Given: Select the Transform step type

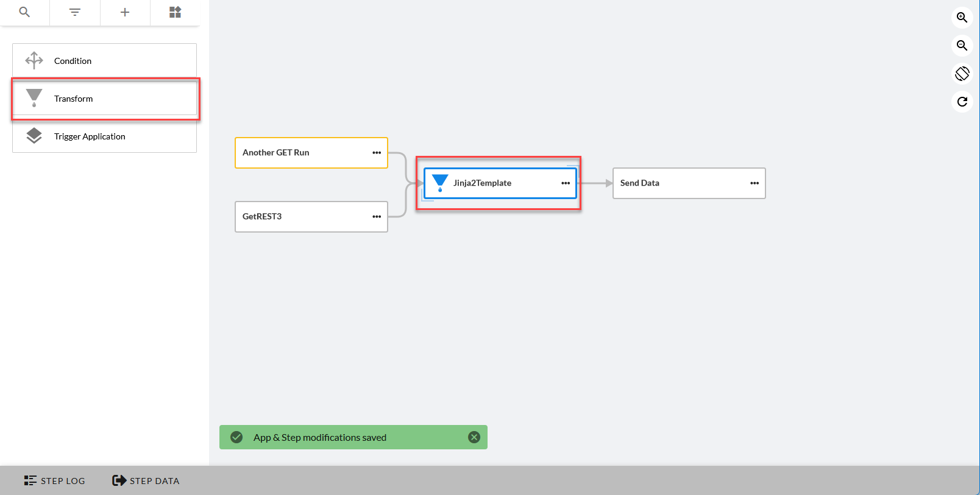Looking at the screenshot, I should [104, 99].
